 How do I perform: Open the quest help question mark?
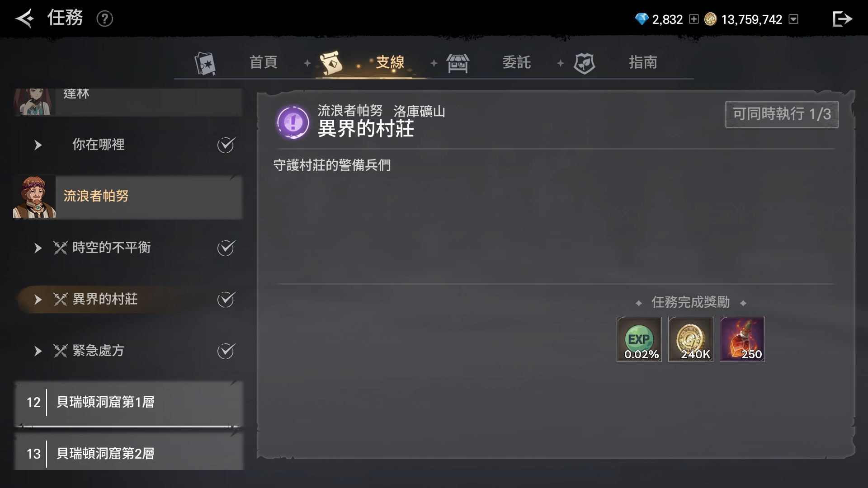104,19
